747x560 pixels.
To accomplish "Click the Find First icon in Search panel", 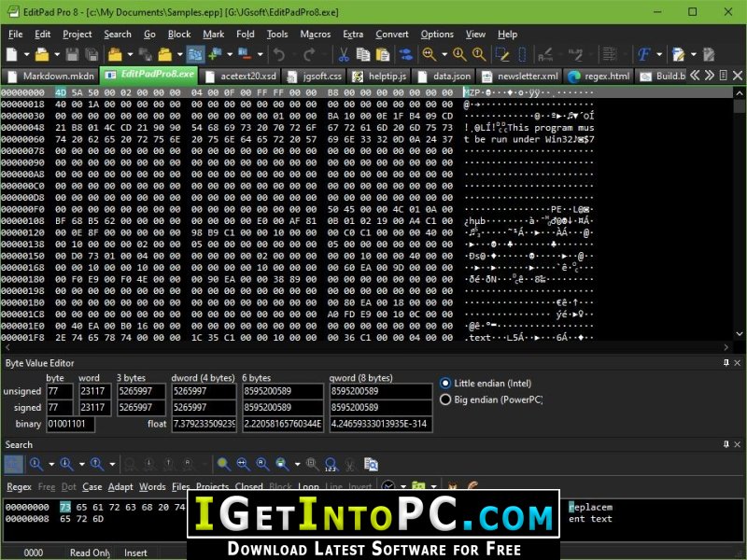I will coord(36,464).
